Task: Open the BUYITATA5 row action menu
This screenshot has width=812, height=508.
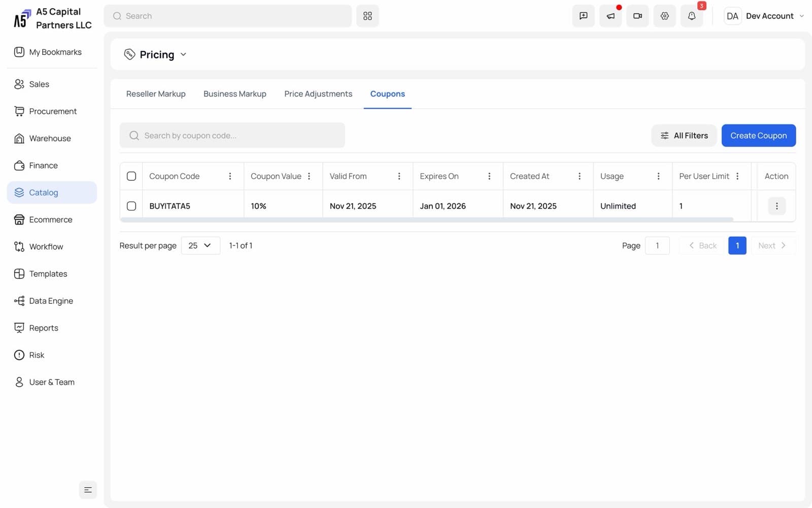Action: point(776,206)
